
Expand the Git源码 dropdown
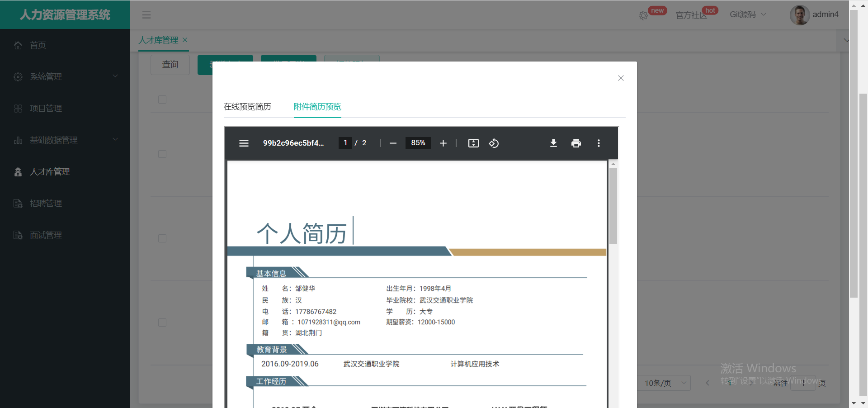(x=747, y=14)
